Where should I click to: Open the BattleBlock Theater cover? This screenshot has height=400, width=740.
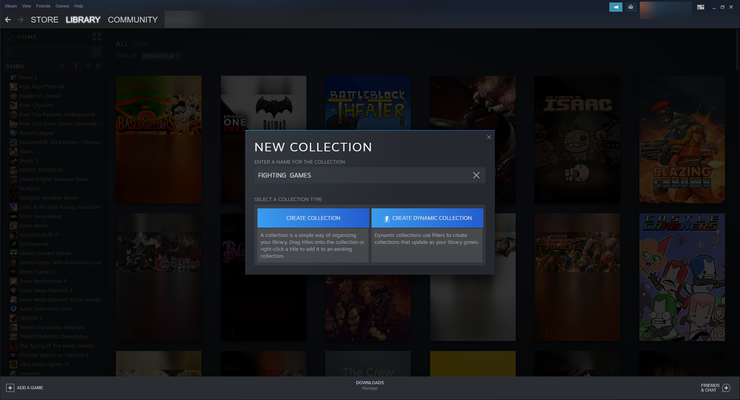pyautogui.click(x=368, y=103)
